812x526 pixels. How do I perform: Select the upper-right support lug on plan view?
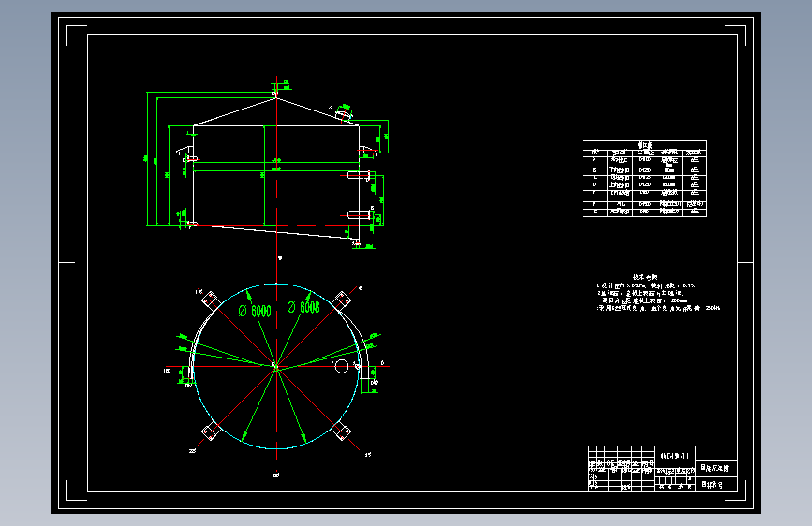point(341,300)
